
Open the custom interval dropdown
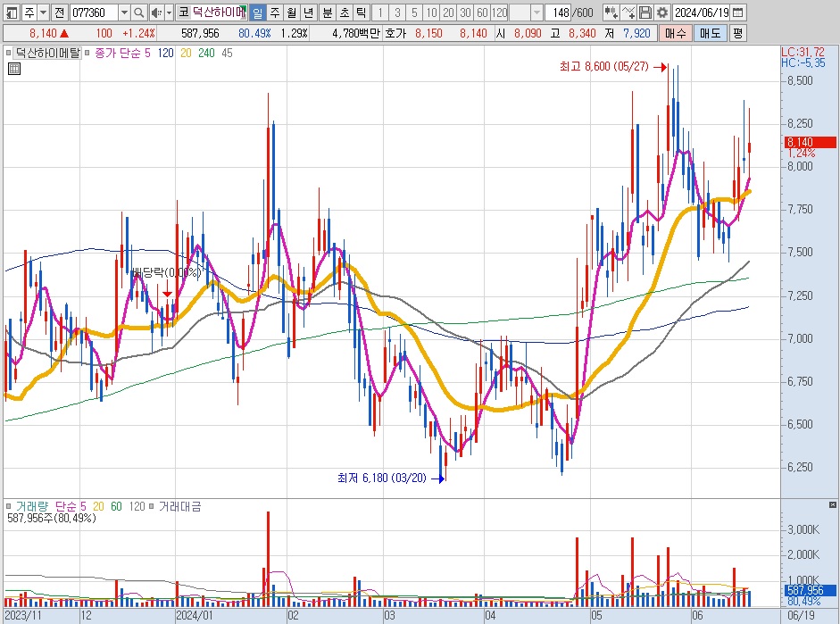pos(536,12)
